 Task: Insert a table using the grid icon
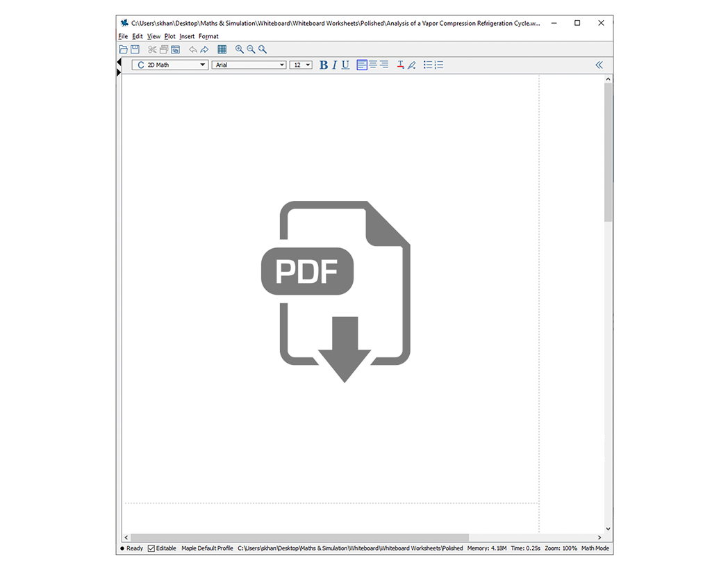(222, 49)
